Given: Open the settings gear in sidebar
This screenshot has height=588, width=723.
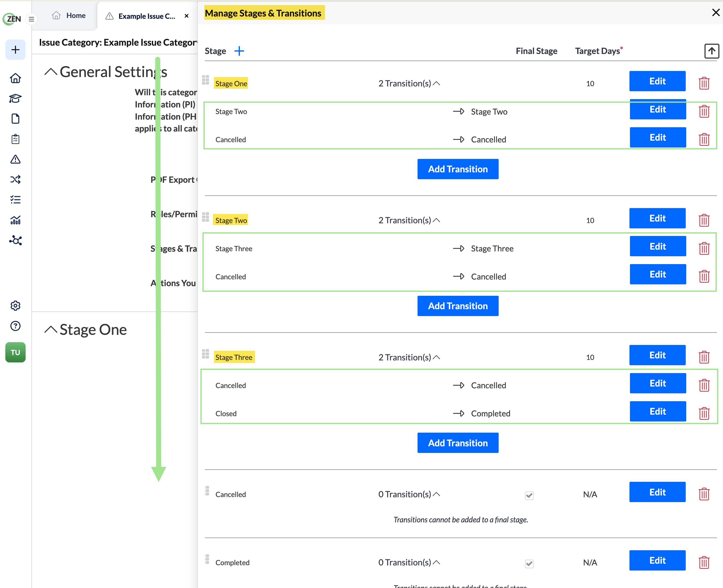Looking at the screenshot, I should coord(15,305).
